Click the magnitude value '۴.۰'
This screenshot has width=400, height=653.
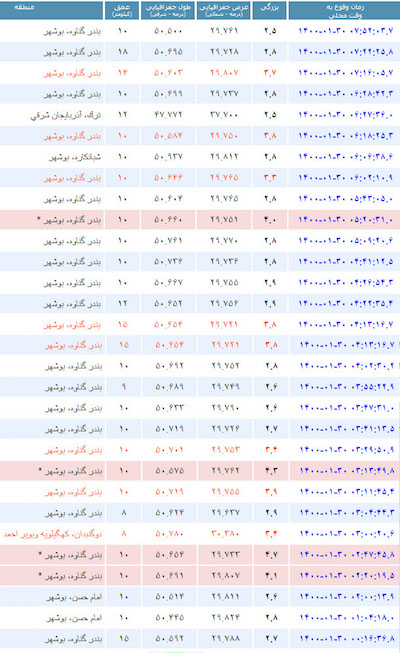pos(270,219)
